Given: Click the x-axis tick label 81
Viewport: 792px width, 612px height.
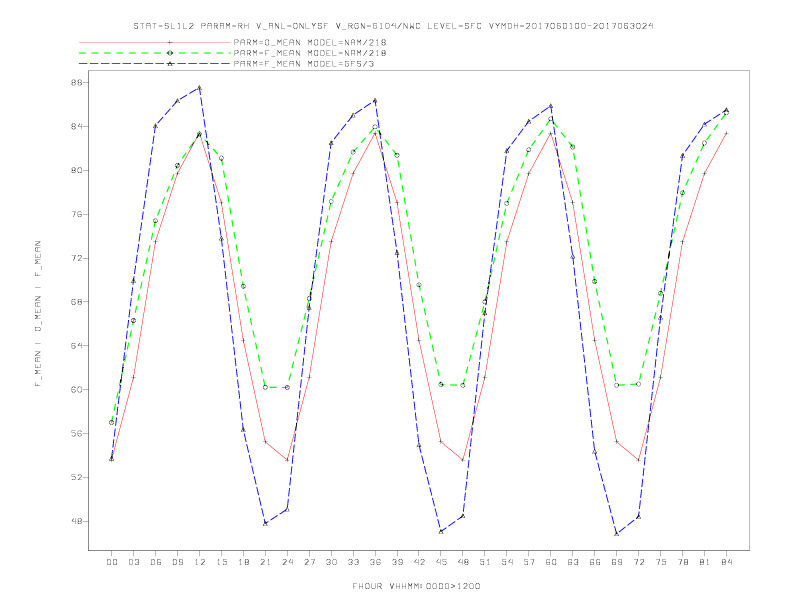Looking at the screenshot, I should (x=705, y=562).
